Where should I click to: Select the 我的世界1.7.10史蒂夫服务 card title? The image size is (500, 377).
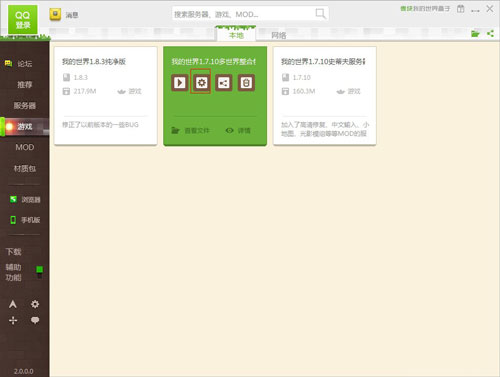point(323,61)
